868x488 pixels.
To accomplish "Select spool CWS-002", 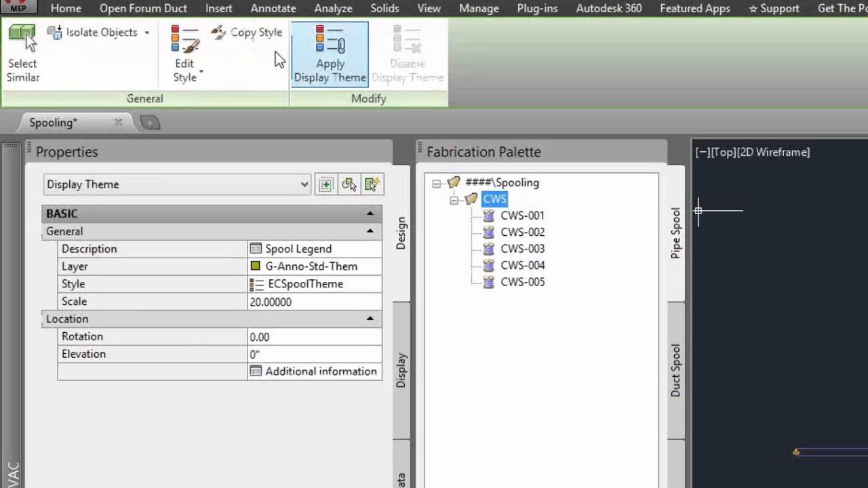I will (x=522, y=232).
